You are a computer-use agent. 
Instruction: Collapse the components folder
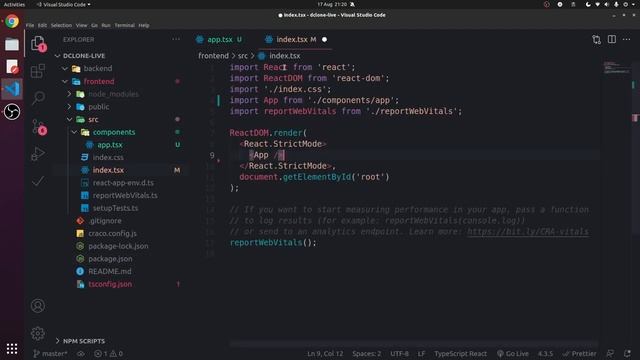click(x=113, y=132)
